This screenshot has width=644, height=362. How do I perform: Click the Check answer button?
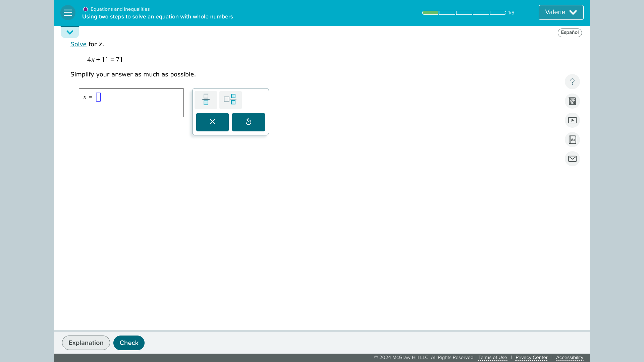129,343
